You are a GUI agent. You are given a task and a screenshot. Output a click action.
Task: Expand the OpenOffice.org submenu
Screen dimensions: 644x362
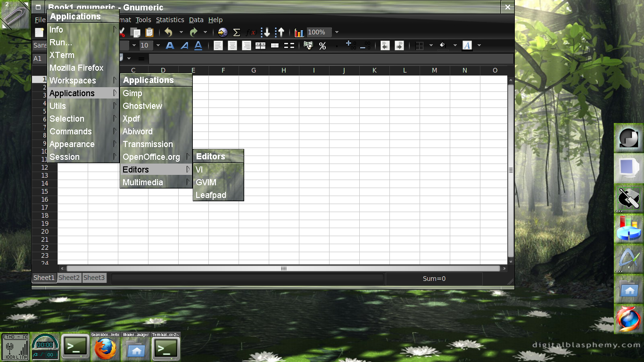tap(156, 157)
